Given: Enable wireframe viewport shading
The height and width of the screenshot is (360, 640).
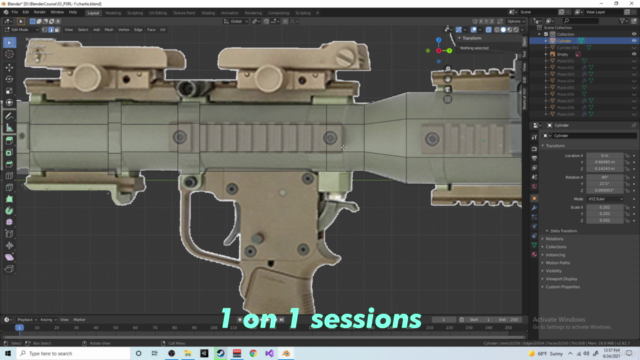Looking at the screenshot, I should (x=497, y=30).
